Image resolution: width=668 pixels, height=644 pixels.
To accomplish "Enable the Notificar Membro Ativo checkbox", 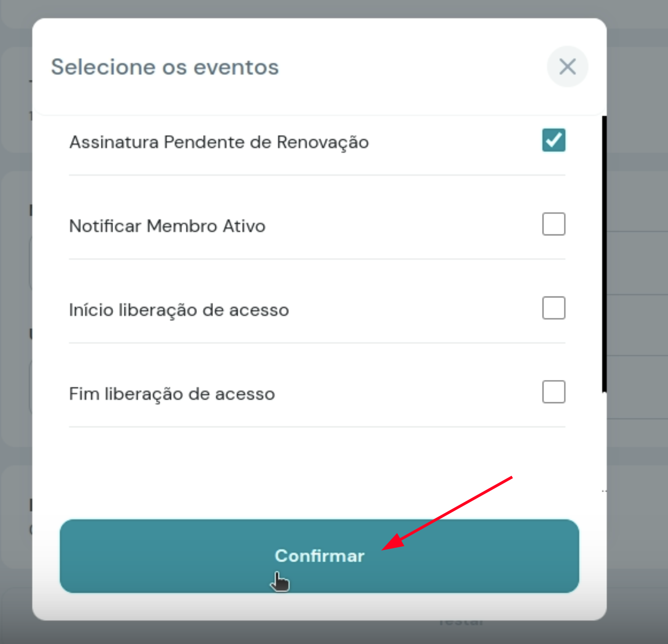I will (554, 224).
